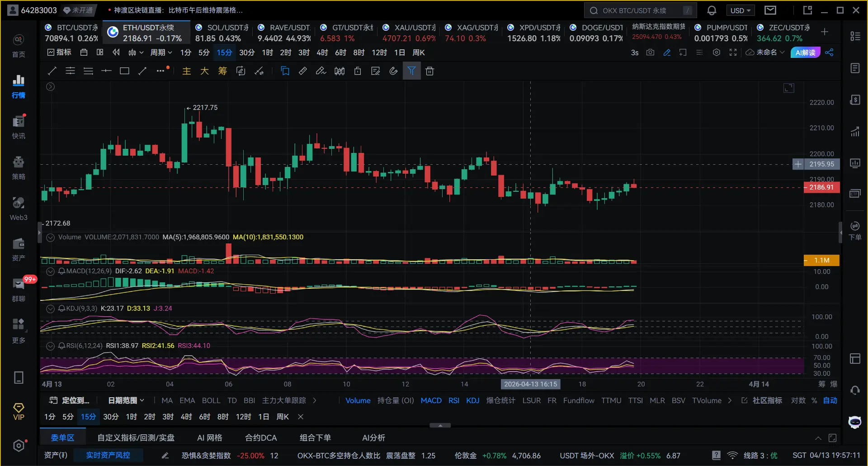Click the yellow 大 large-order icon
868x466 pixels.
[204, 71]
